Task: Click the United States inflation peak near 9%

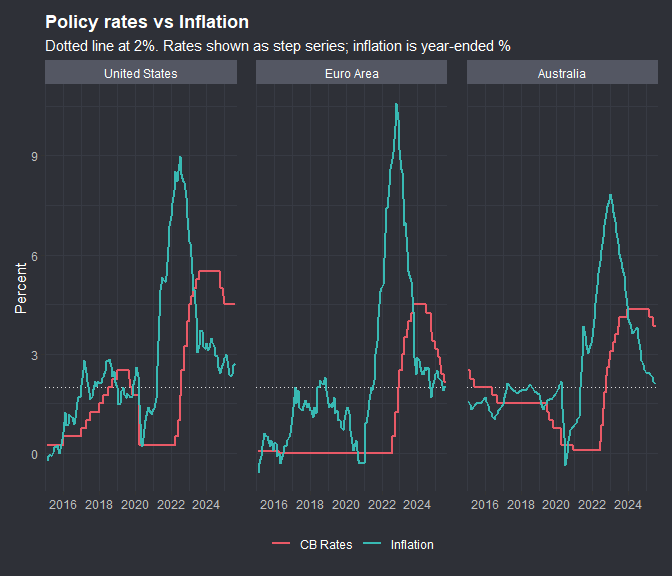Action: 180,157
